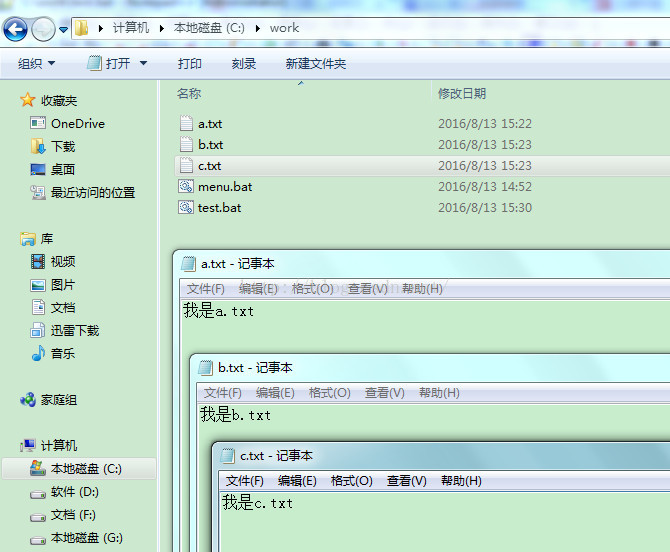This screenshot has width=670, height=552.
Task: Select 本地磁盘 (C:) breadcrumb in address bar
Action: [209, 28]
